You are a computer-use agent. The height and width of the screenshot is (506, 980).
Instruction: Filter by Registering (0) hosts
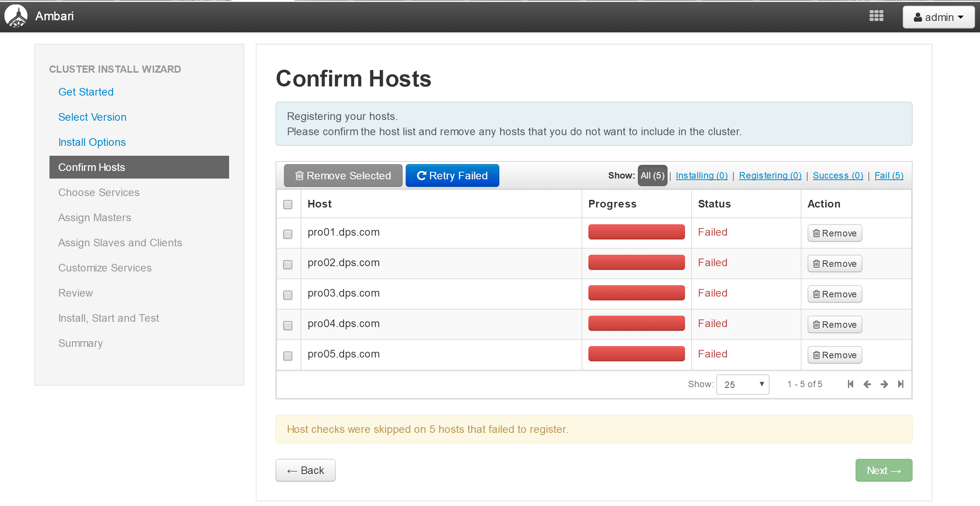point(770,176)
